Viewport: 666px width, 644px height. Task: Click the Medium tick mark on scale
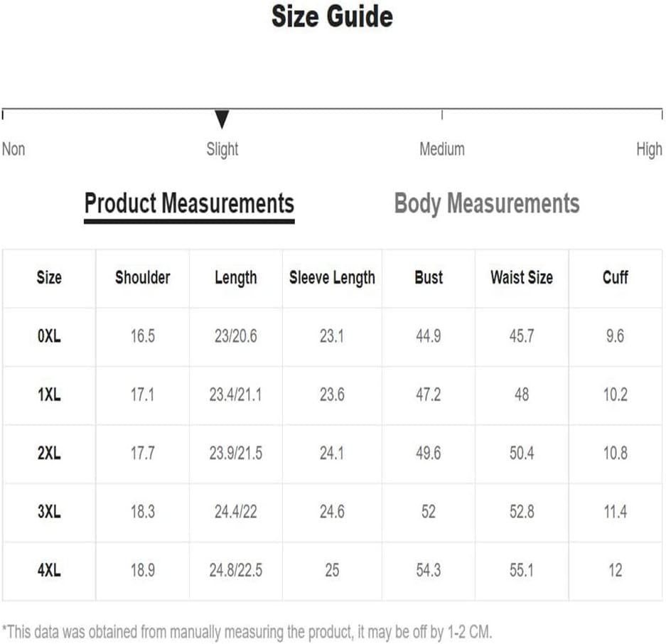(442, 114)
